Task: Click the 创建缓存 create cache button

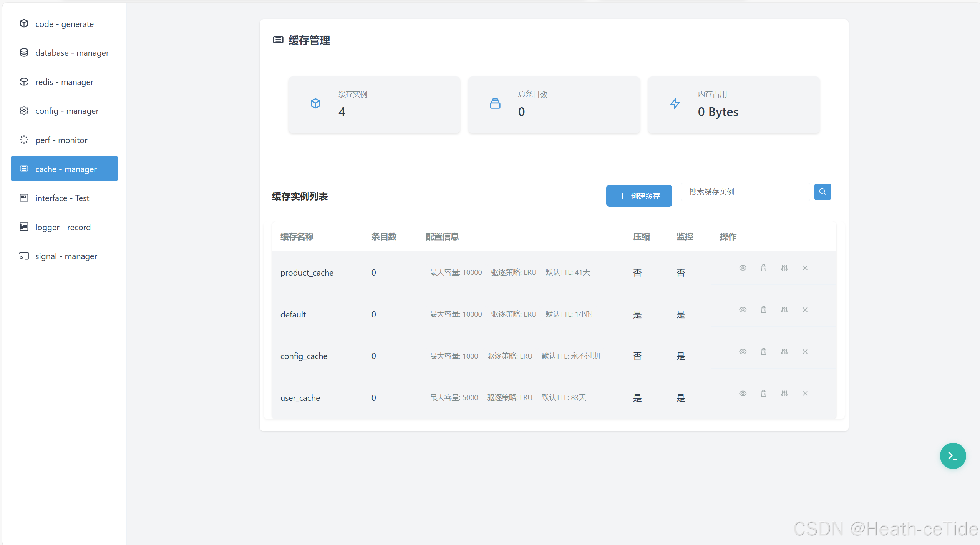Action: point(639,196)
